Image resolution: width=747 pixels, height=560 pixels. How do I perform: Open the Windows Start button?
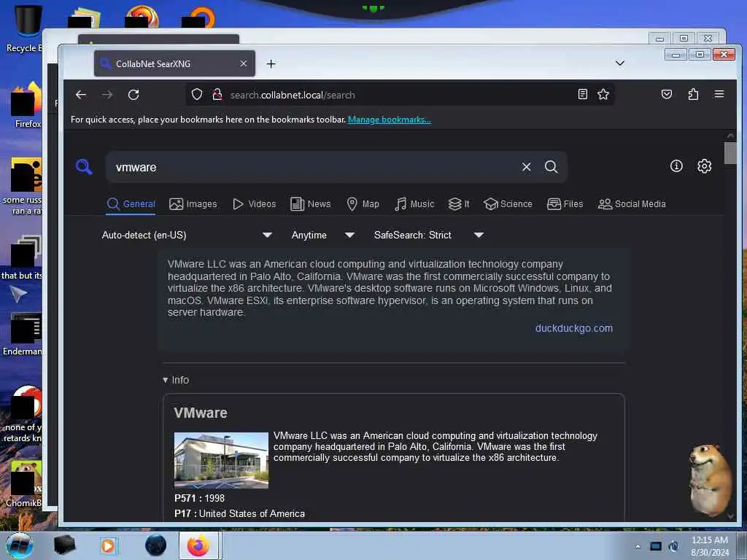pos(19,545)
